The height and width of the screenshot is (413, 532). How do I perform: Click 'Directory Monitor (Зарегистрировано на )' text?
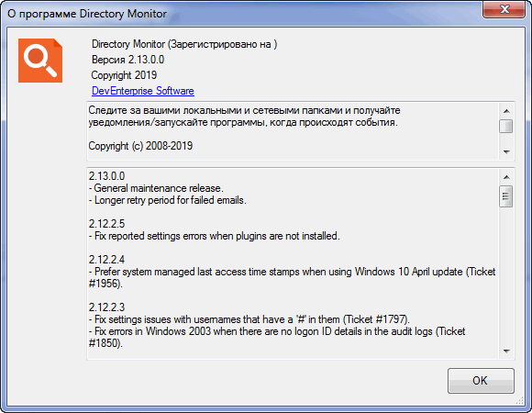pos(184,44)
